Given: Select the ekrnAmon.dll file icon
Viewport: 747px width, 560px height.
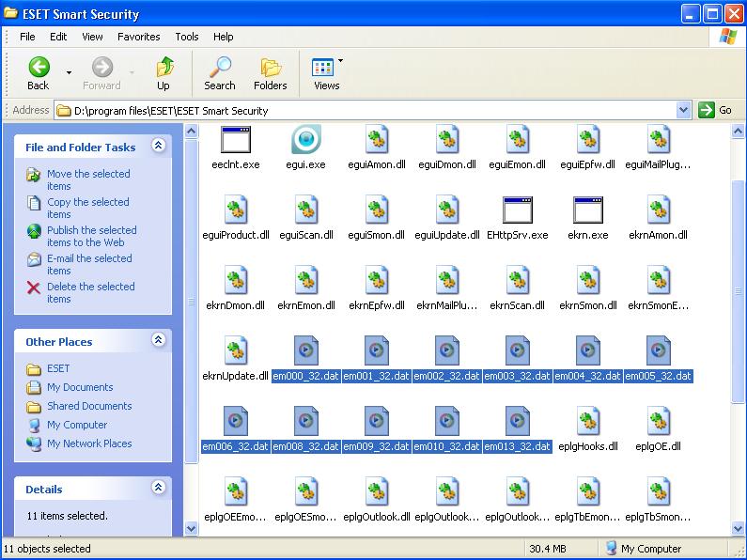Looking at the screenshot, I should [x=659, y=210].
